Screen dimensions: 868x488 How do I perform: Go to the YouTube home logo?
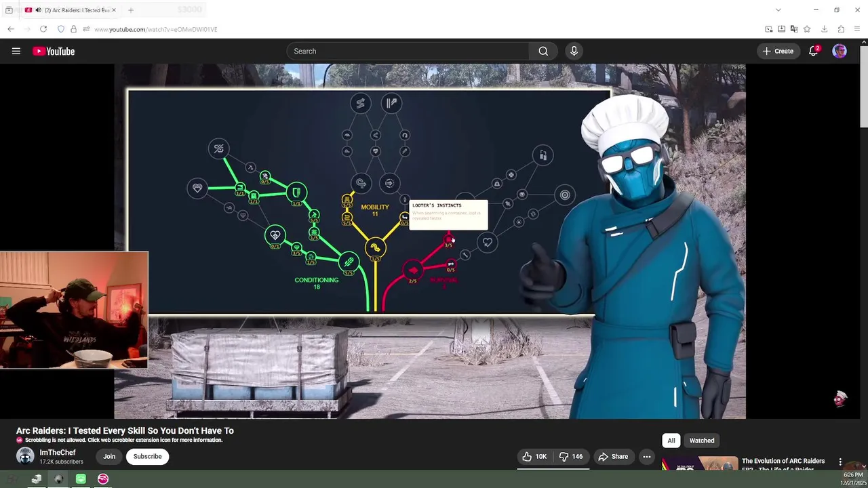[54, 52]
